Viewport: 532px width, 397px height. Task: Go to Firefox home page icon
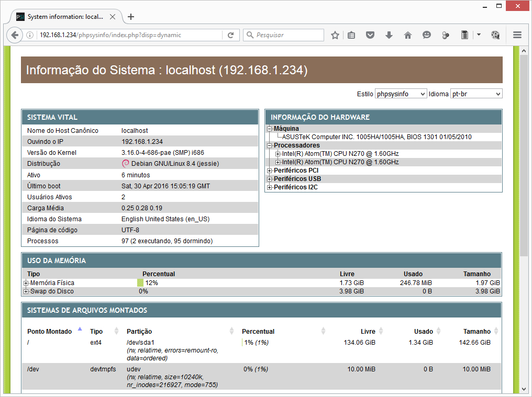tap(408, 35)
